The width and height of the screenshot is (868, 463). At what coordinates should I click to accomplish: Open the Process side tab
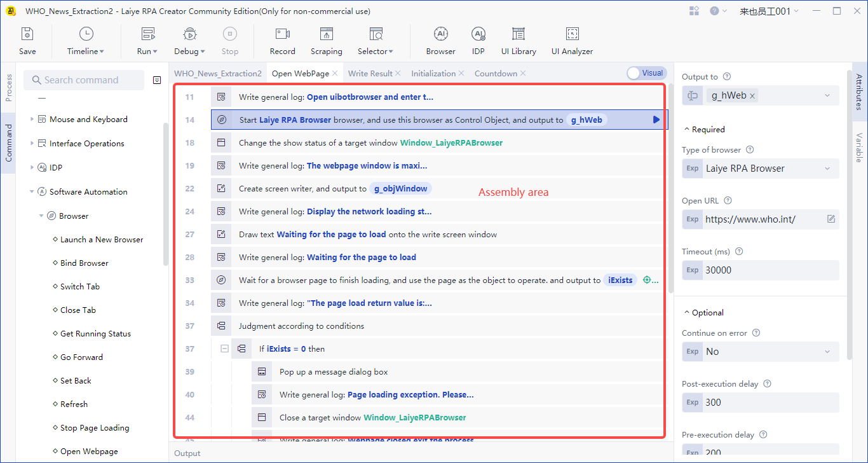click(8, 88)
